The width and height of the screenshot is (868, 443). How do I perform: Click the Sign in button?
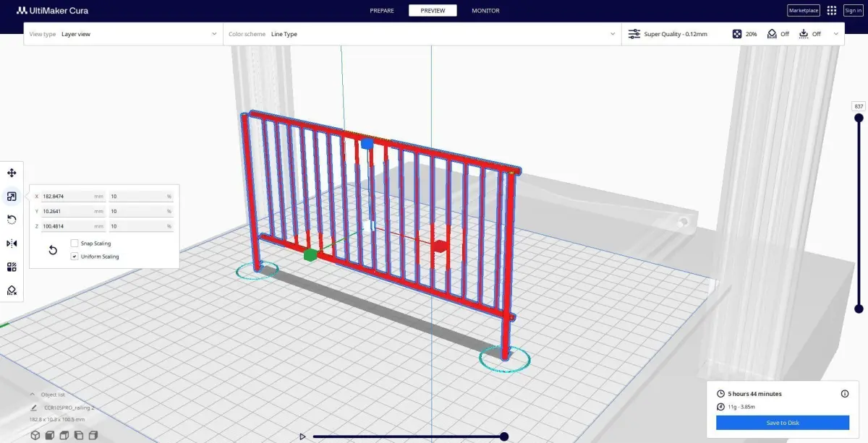click(853, 11)
